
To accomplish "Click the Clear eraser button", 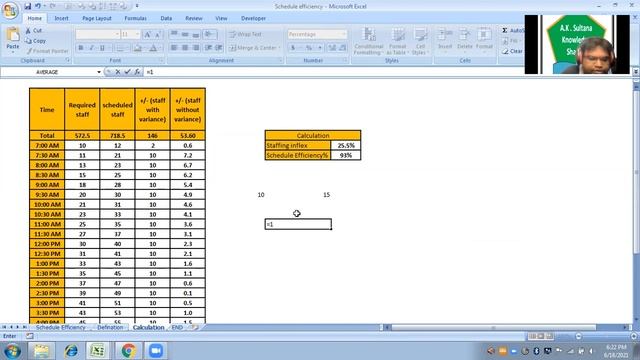I will (x=511, y=51).
